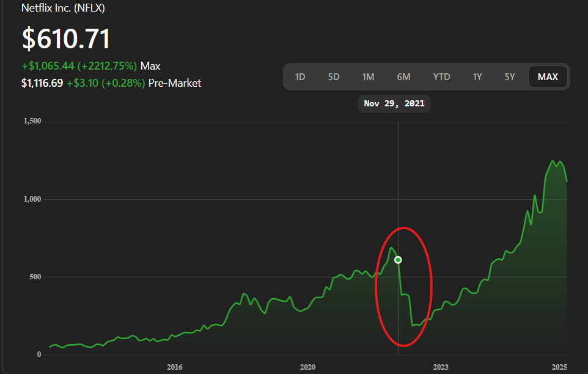Show year-to-date with the YTD tab
588x374 pixels.
(441, 77)
